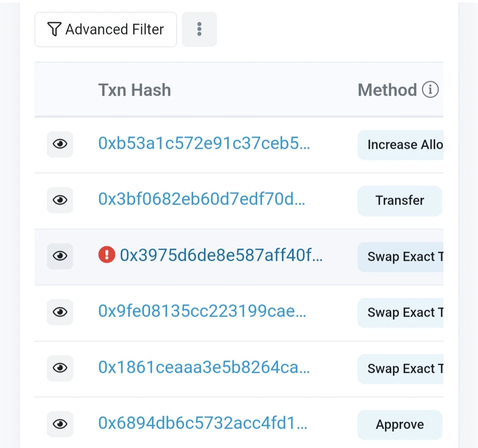Click the Approve method badge

(400, 425)
